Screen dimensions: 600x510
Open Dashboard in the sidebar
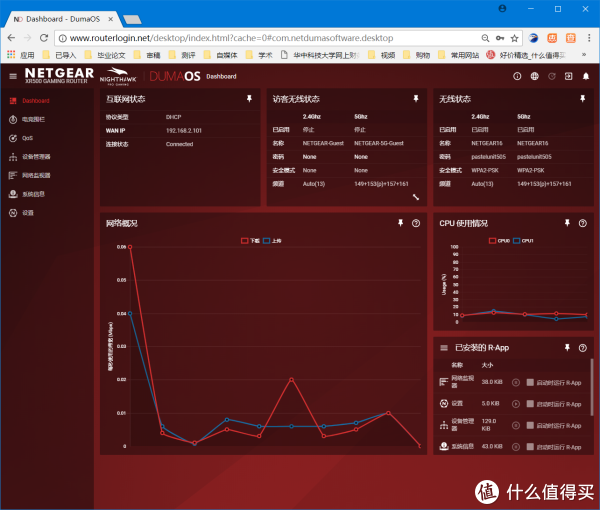pos(30,101)
